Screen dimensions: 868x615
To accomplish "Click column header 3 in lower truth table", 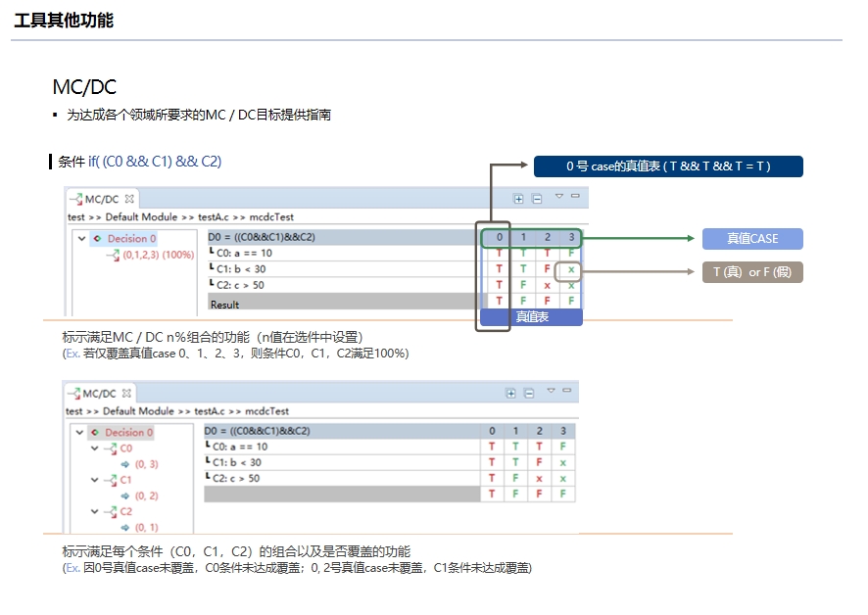I will click(563, 431).
